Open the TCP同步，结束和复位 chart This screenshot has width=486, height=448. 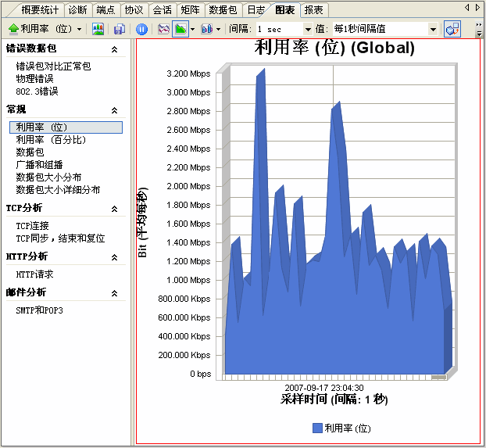(x=60, y=238)
